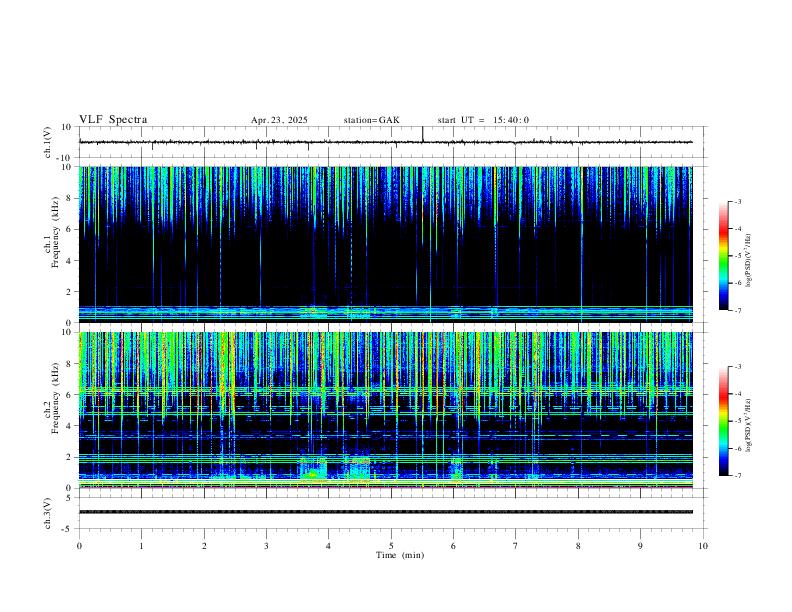Click the "6" kHz tick on ch.1 frequency axis
The image size is (792, 612).
pos(70,229)
